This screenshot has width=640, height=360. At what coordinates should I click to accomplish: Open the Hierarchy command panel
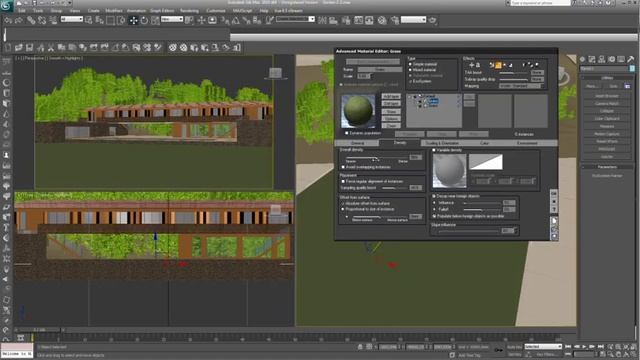tap(602, 59)
